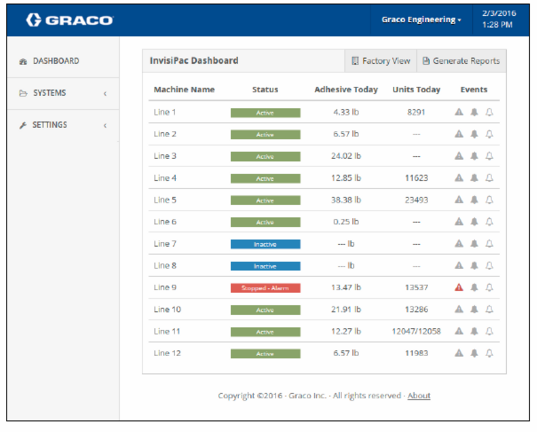Screen dimensions: 537x432
Task: Click Line 7 warning triangle icon
Action: point(459,243)
